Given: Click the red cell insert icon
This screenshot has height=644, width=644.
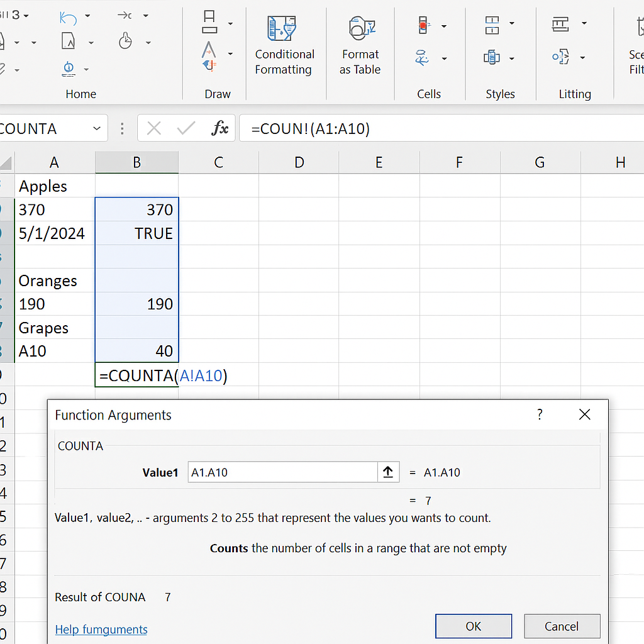Looking at the screenshot, I should pos(423,25).
